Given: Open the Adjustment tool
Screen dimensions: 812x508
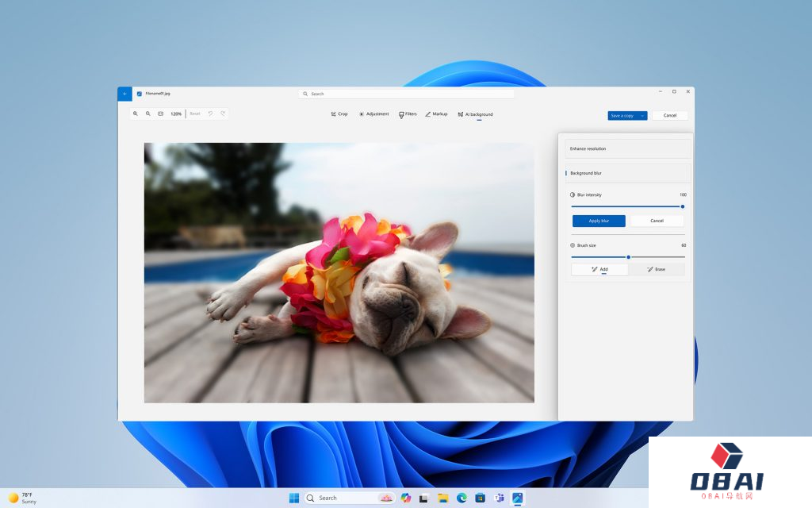Looking at the screenshot, I should click(373, 114).
